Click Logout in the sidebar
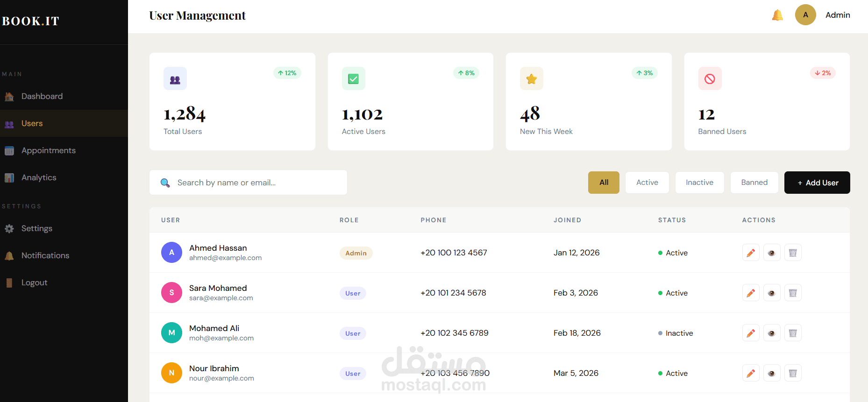The width and height of the screenshot is (868, 402). (64, 282)
